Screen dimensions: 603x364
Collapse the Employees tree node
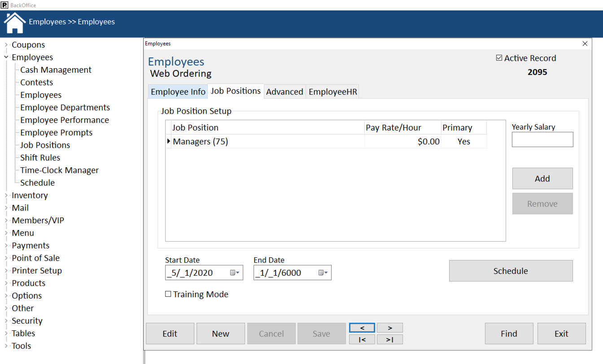point(6,57)
